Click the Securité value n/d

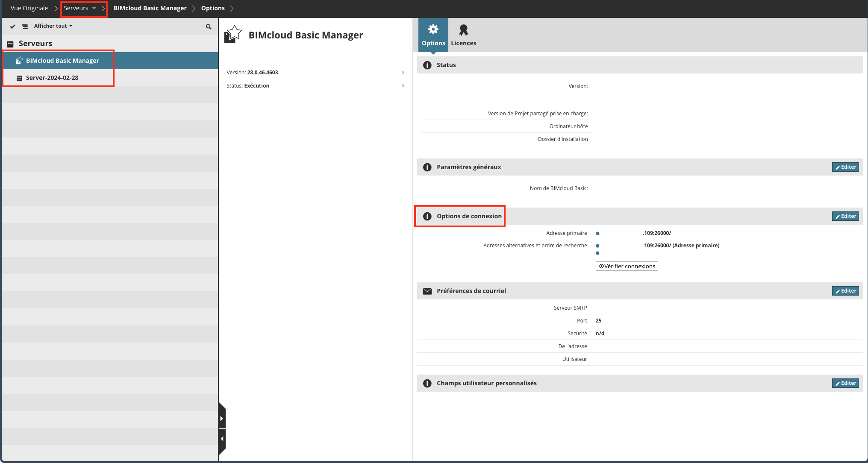(600, 334)
